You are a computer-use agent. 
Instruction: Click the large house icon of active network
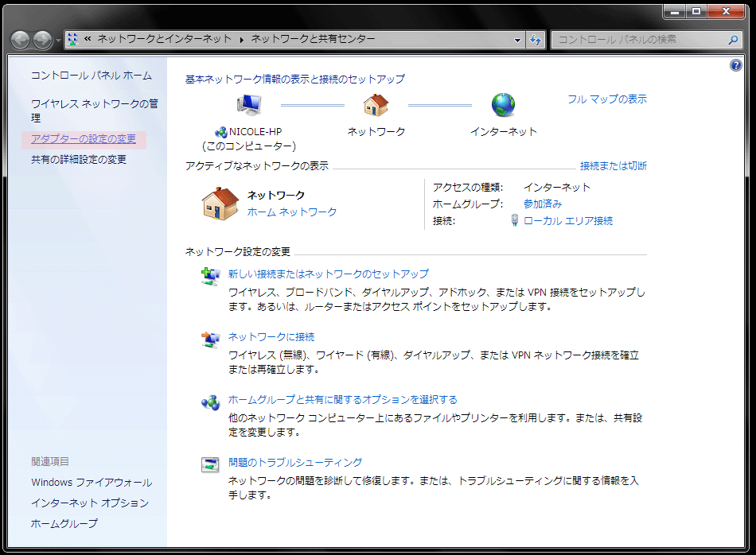point(220,204)
